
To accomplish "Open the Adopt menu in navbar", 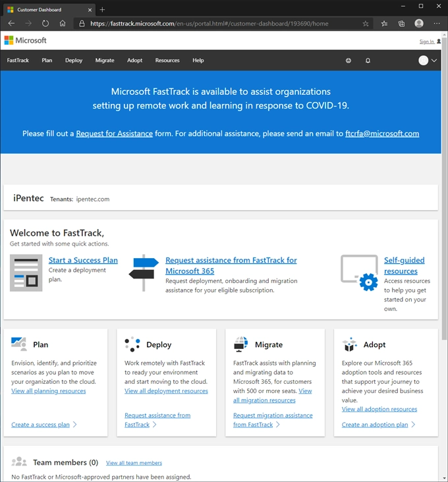I will [134, 61].
